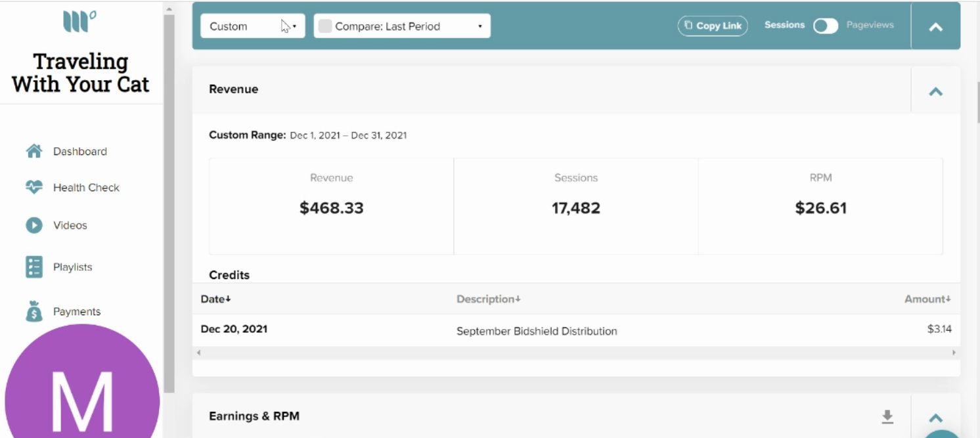Click September Bidshield Distribution description
This screenshot has width=980, height=438.
(x=537, y=331)
